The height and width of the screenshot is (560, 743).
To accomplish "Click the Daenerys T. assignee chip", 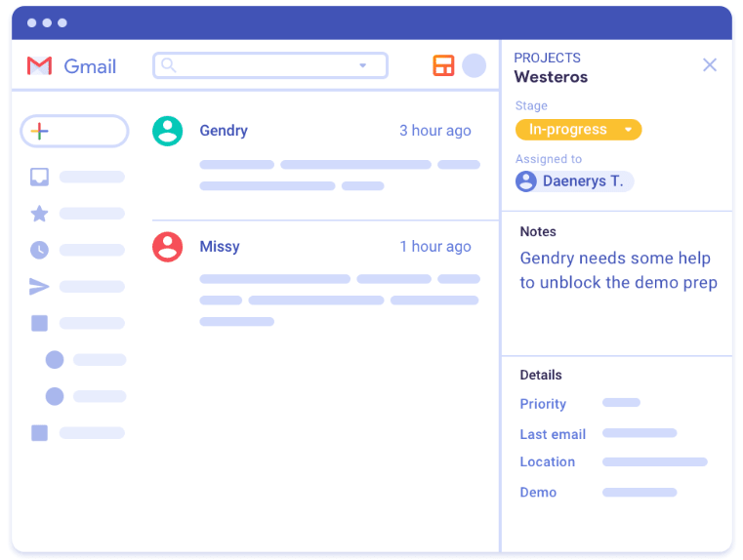I will click(574, 181).
